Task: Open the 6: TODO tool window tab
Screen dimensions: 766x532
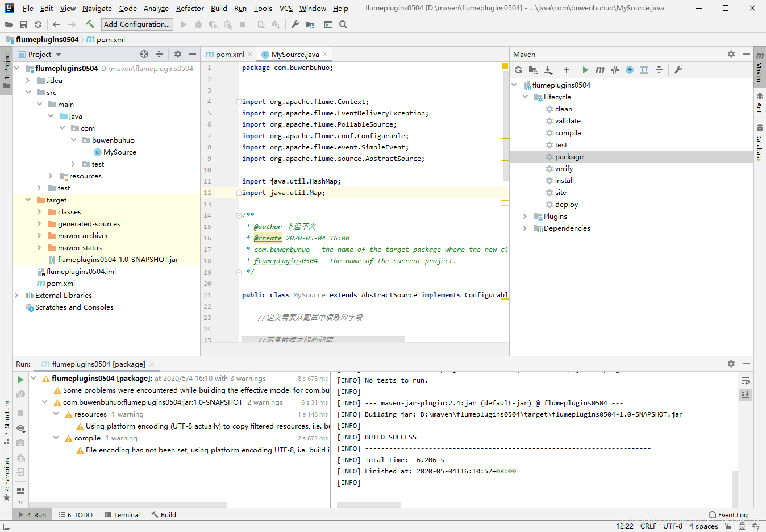Action: coord(76,514)
